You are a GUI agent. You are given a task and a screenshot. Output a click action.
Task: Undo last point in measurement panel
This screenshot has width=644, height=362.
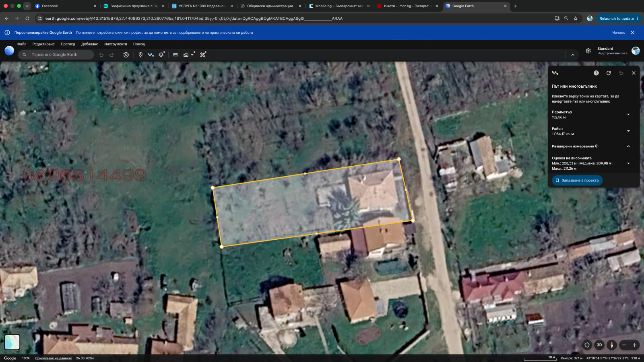621,73
